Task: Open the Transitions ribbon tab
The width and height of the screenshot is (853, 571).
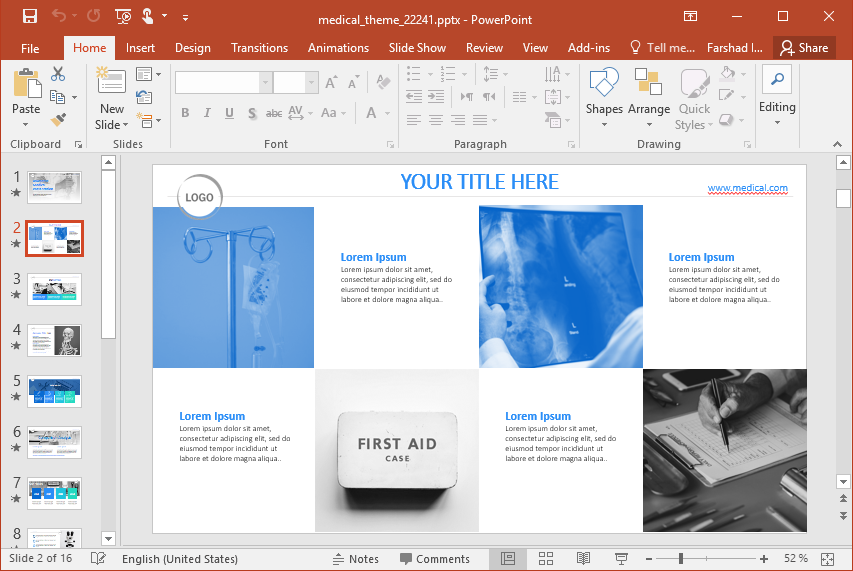Action: pyautogui.click(x=259, y=48)
